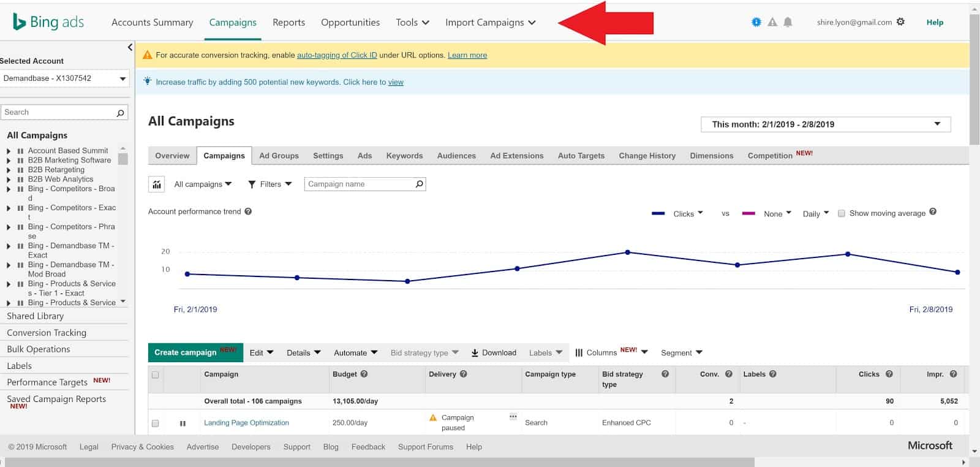Click help icon in Labels column header
Viewport: 980px width, 467px height.
[x=773, y=374]
